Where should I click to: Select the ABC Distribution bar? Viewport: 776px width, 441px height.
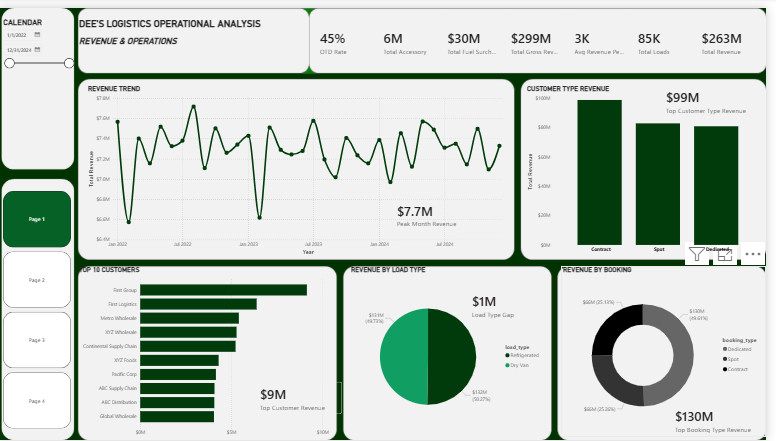point(177,402)
